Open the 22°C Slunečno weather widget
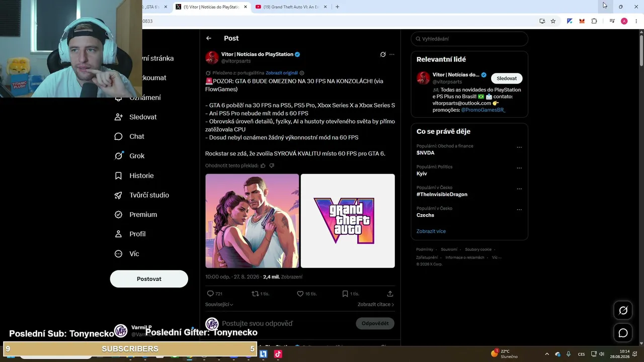644x362 pixels. point(505,354)
